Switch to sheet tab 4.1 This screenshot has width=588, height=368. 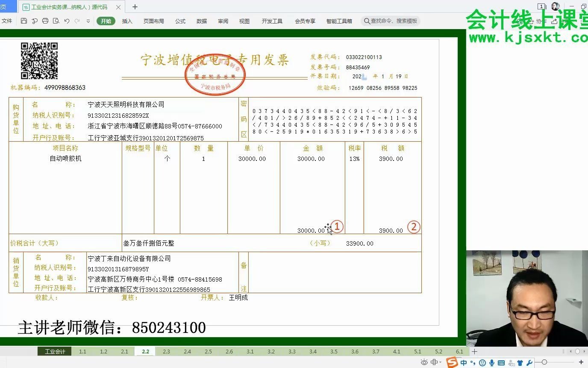(x=397, y=351)
